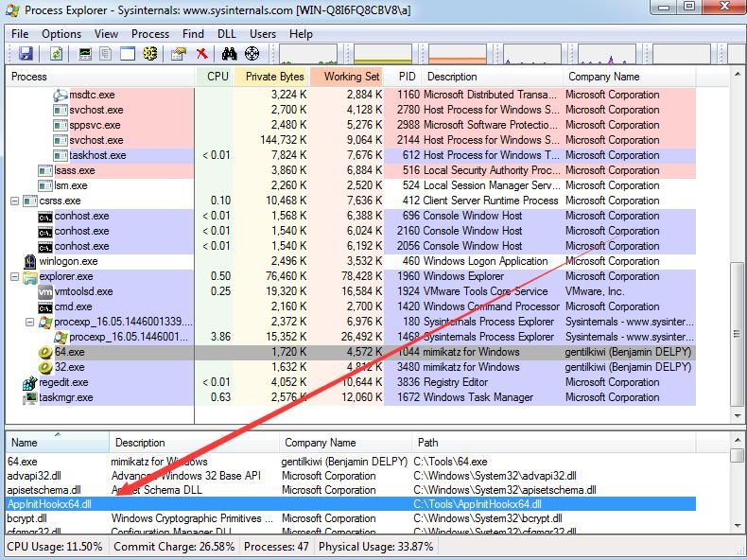
Task: Sort by the PID column header
Action: pyautogui.click(x=403, y=77)
